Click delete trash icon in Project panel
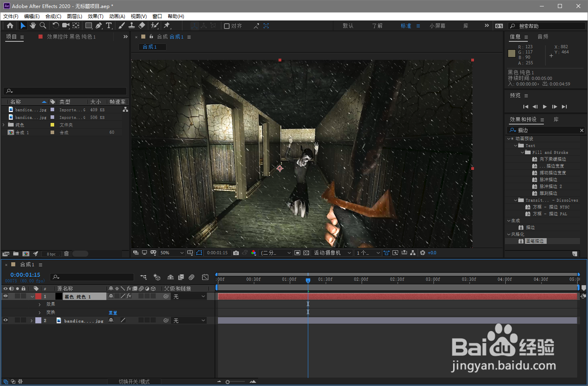588x386 pixels. tap(67, 254)
